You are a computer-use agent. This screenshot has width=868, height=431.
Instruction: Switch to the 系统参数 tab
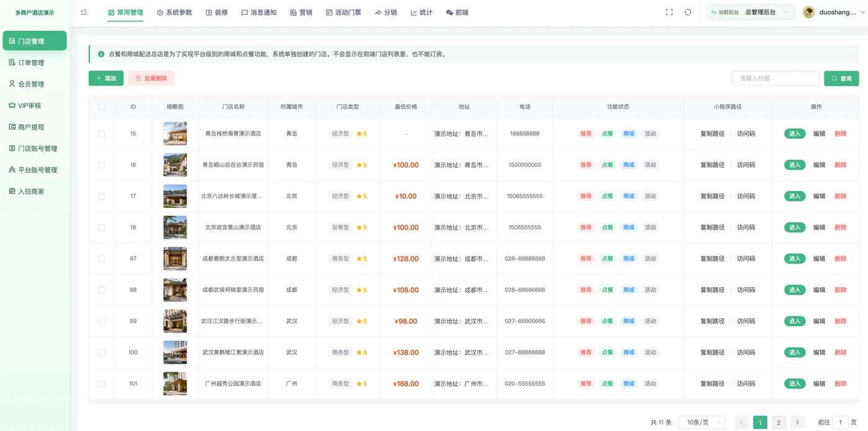click(174, 12)
